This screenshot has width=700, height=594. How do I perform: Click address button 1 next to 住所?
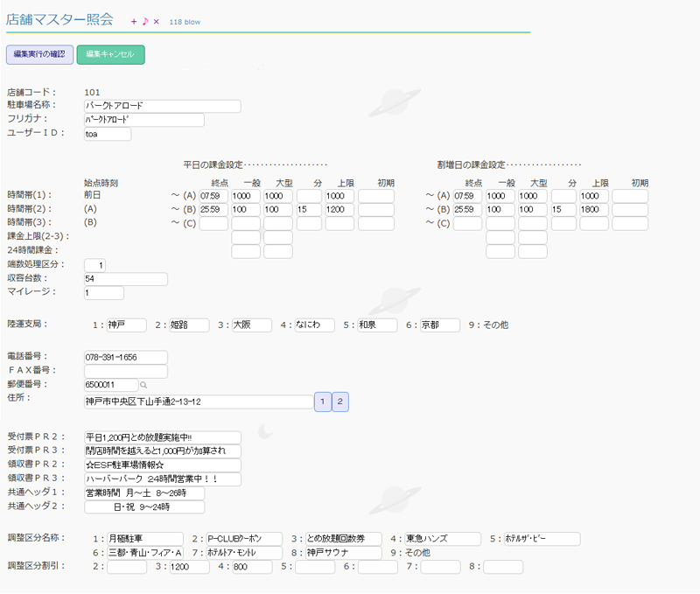(x=322, y=402)
